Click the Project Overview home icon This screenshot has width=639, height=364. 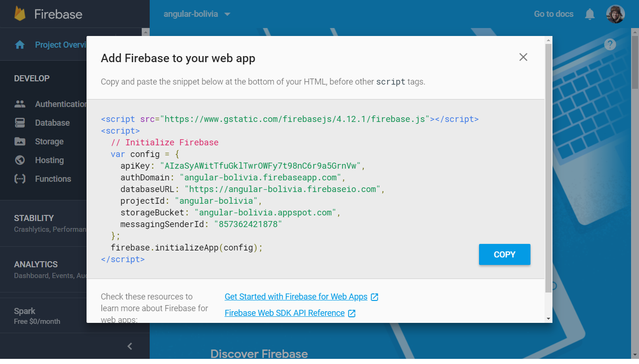point(20,45)
